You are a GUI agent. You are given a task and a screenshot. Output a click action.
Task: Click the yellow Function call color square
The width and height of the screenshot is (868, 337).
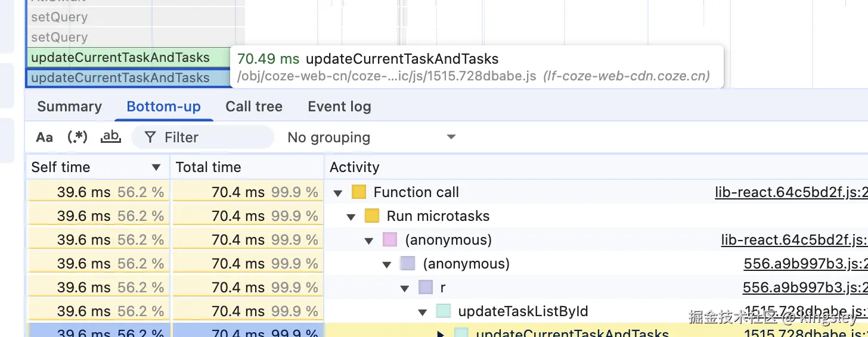[358, 192]
